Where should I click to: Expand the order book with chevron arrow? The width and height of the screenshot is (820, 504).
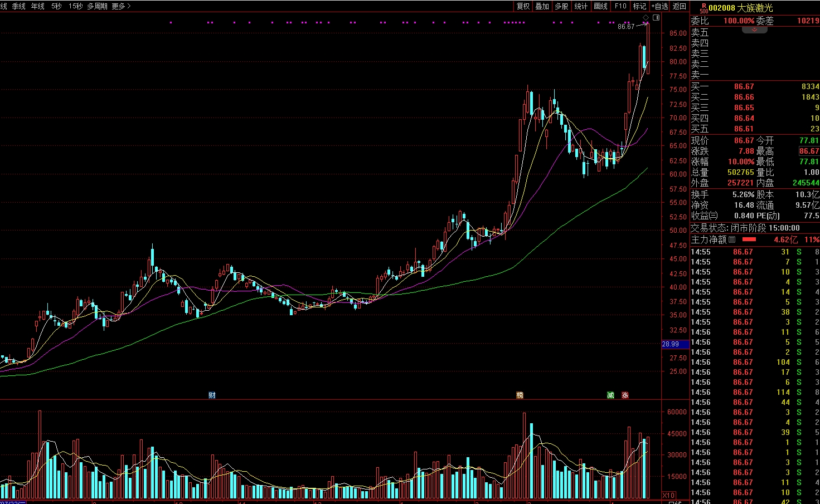point(754,30)
